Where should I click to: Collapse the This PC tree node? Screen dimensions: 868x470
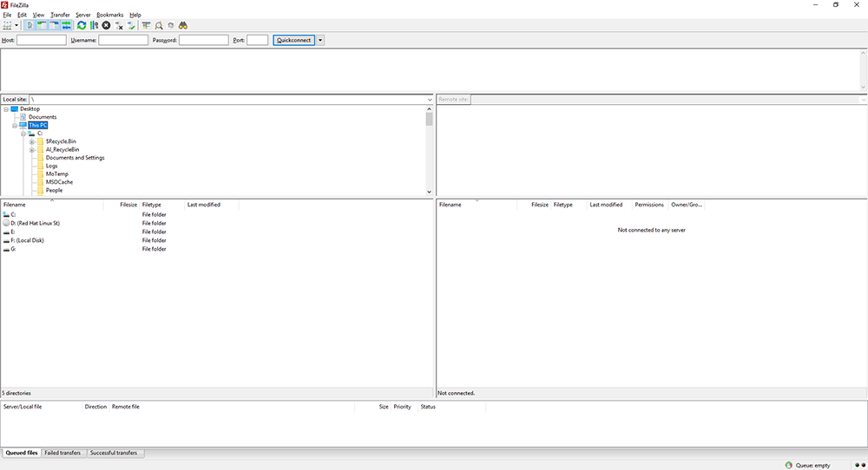click(15, 126)
